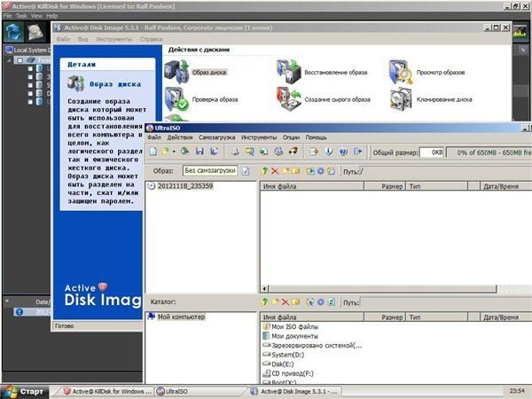Click the gear properties icon in image pane toolbar
This screenshot has height=399, width=532.
[321, 171]
